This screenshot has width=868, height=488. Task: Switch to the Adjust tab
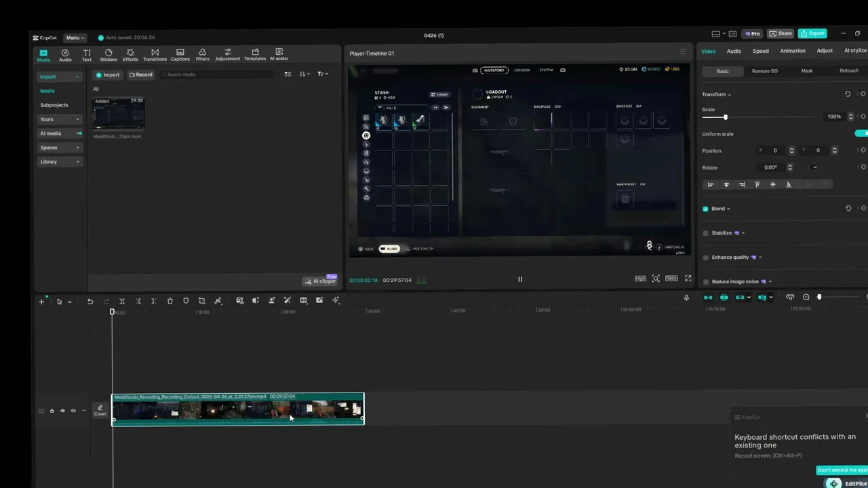tap(825, 51)
